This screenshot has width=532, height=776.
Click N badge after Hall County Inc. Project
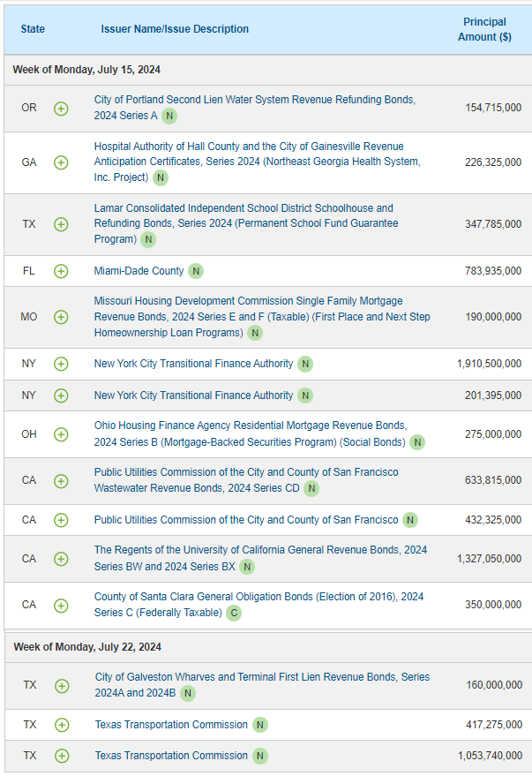(x=161, y=177)
